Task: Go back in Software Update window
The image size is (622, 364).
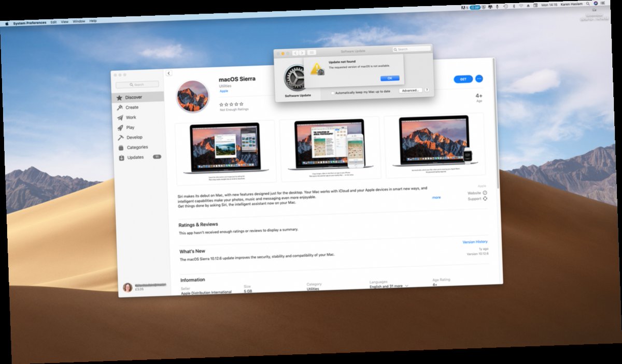Action: (x=295, y=53)
